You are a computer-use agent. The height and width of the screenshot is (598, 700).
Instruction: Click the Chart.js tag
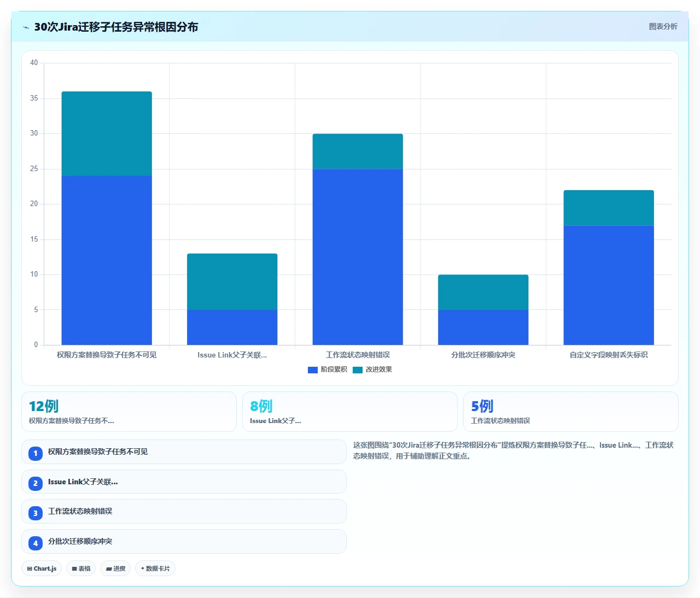point(42,568)
